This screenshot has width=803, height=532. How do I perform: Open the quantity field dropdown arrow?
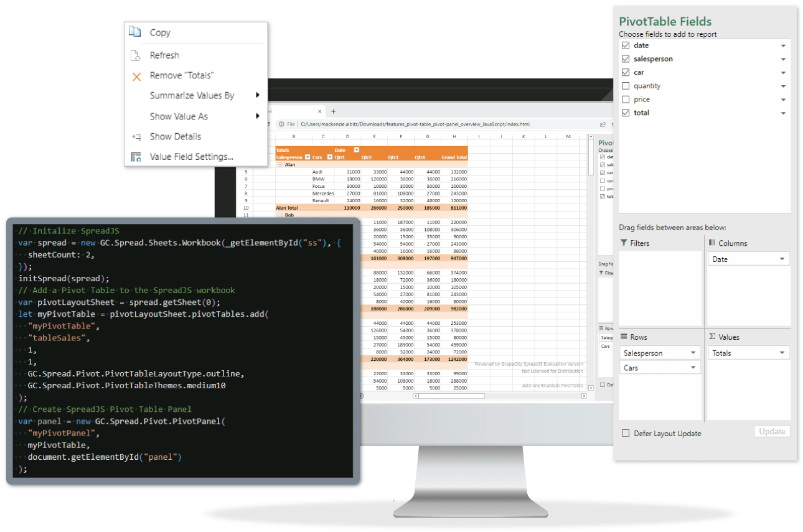point(783,86)
